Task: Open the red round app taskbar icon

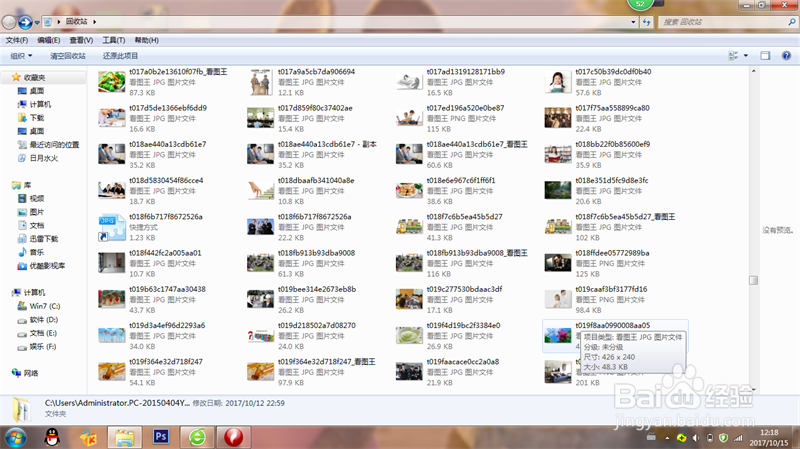Action: point(234,438)
